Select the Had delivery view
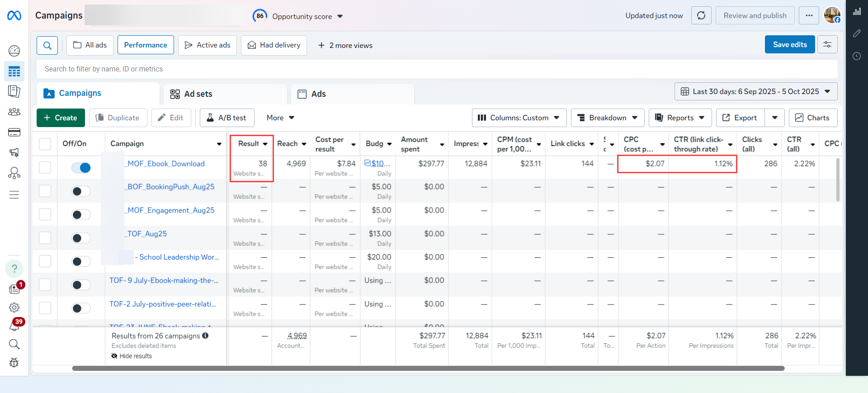This screenshot has height=393, width=868. click(x=274, y=45)
